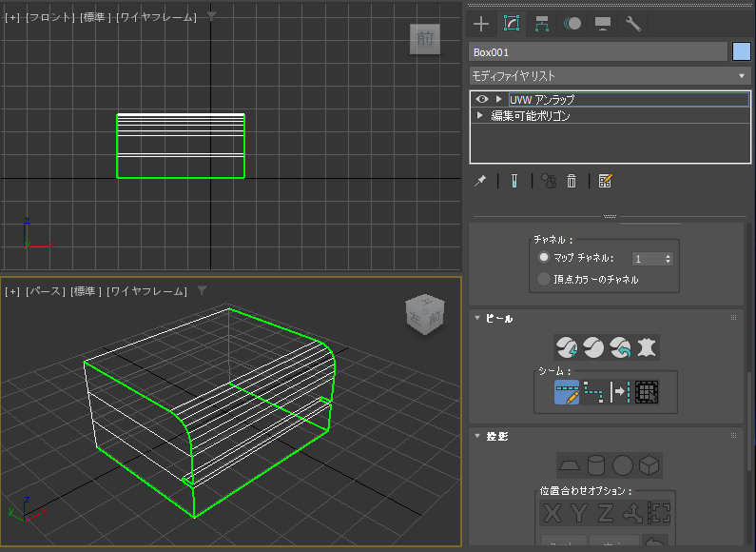The image size is (756, 552).
Task: Click the command panel vertical scrollbar
Action: click(748, 421)
